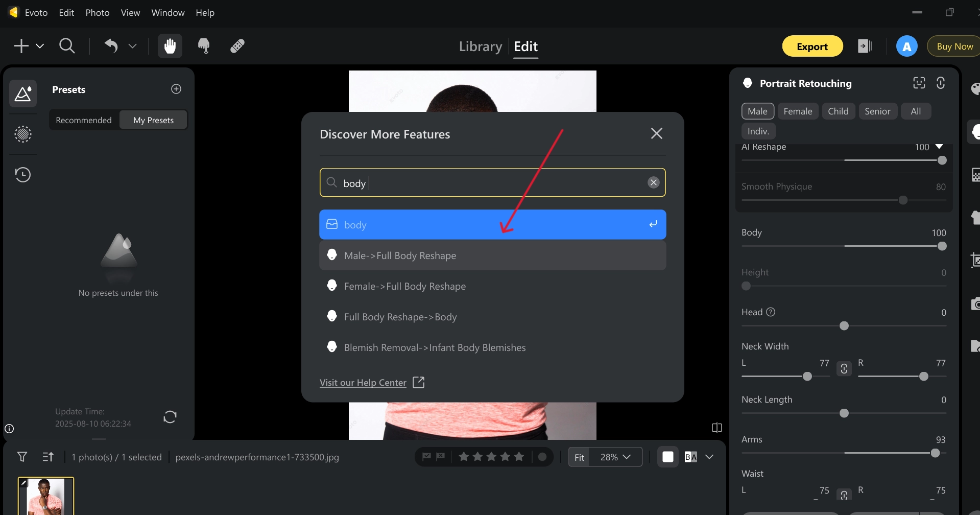This screenshot has height=515, width=980.
Task: Switch retouching to Female option
Action: tap(798, 111)
